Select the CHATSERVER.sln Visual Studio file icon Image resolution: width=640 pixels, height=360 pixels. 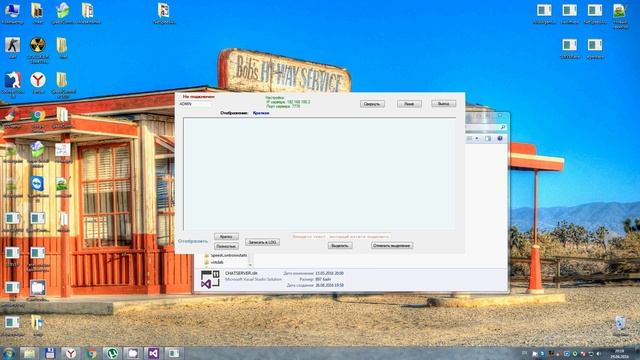point(210,280)
